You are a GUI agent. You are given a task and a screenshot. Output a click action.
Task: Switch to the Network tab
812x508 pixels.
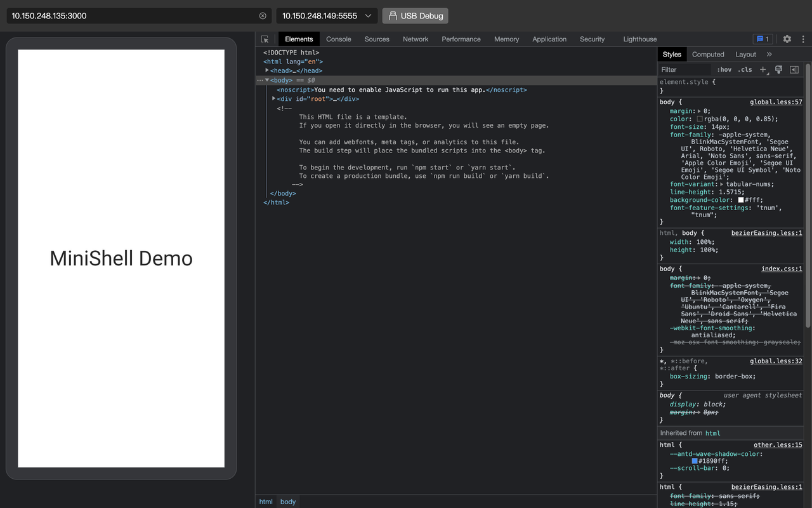coord(416,39)
